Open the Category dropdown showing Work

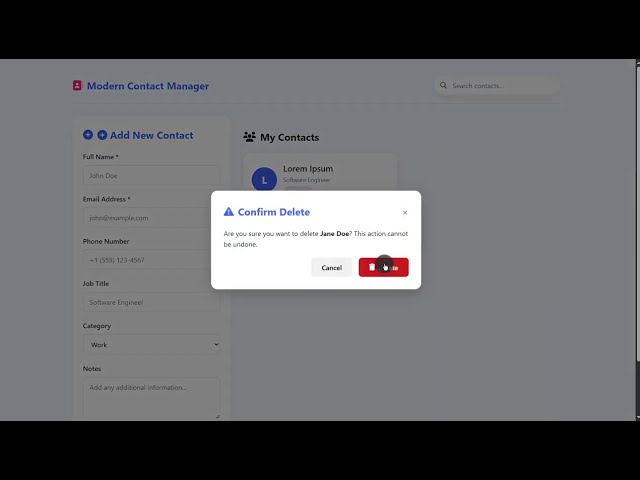(151, 345)
